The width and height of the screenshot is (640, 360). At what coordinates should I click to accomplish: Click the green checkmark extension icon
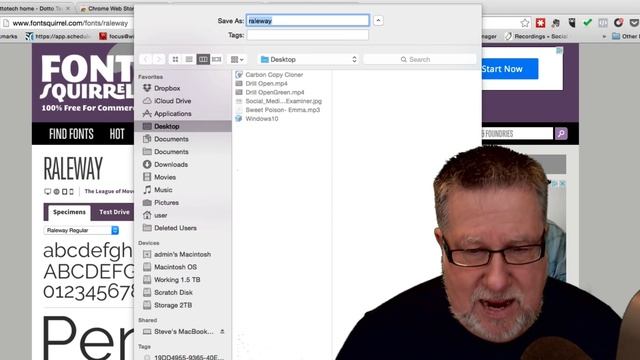[x=587, y=23]
